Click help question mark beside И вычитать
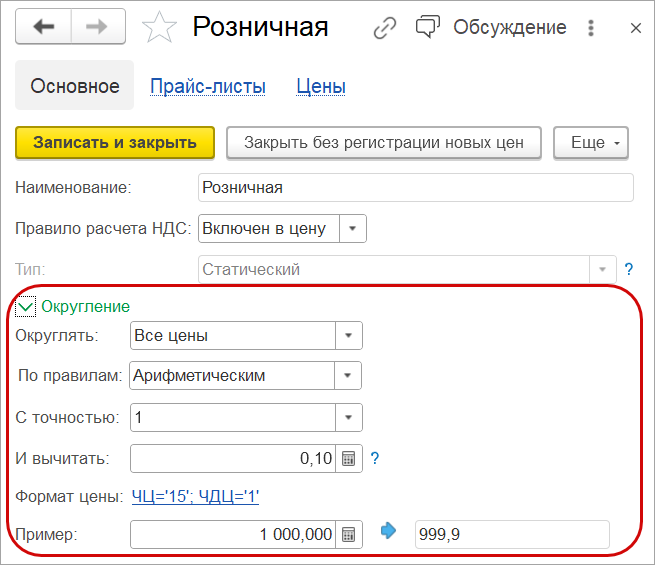This screenshot has height=565, width=655. tap(375, 459)
